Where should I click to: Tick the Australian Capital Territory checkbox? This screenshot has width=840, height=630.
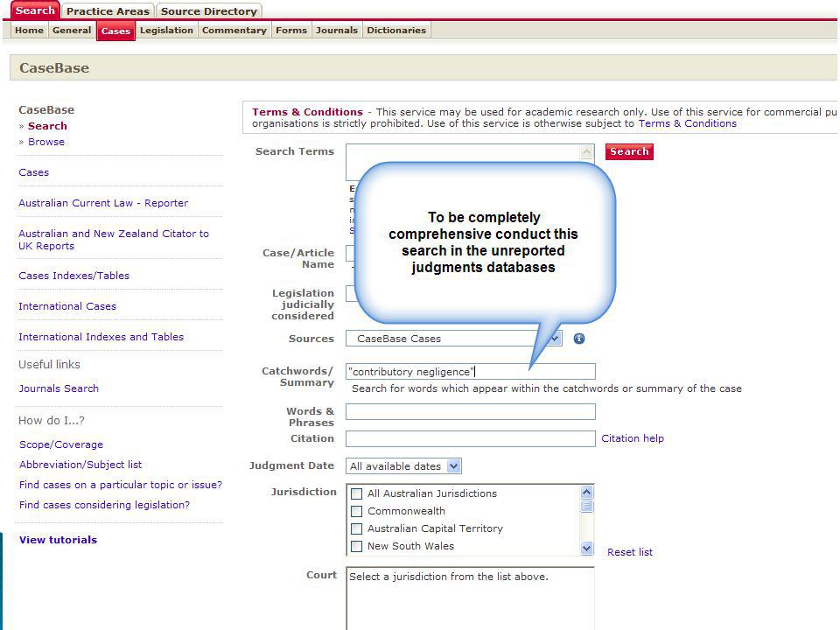coord(357,528)
